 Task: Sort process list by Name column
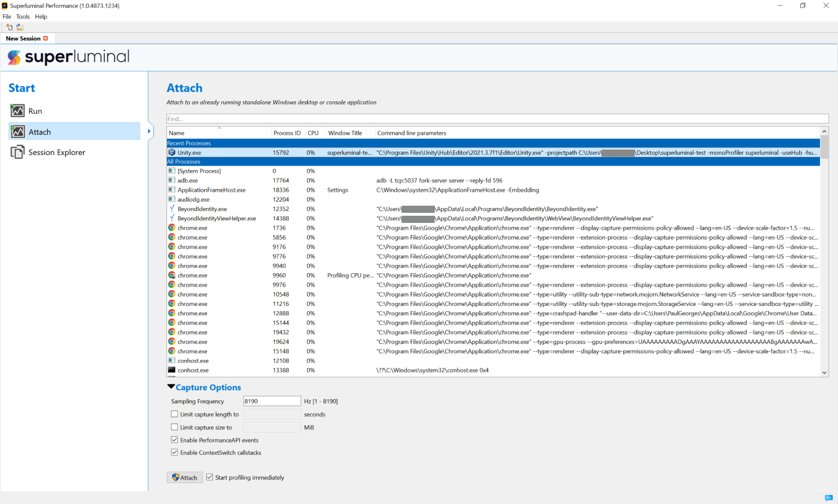click(x=176, y=133)
